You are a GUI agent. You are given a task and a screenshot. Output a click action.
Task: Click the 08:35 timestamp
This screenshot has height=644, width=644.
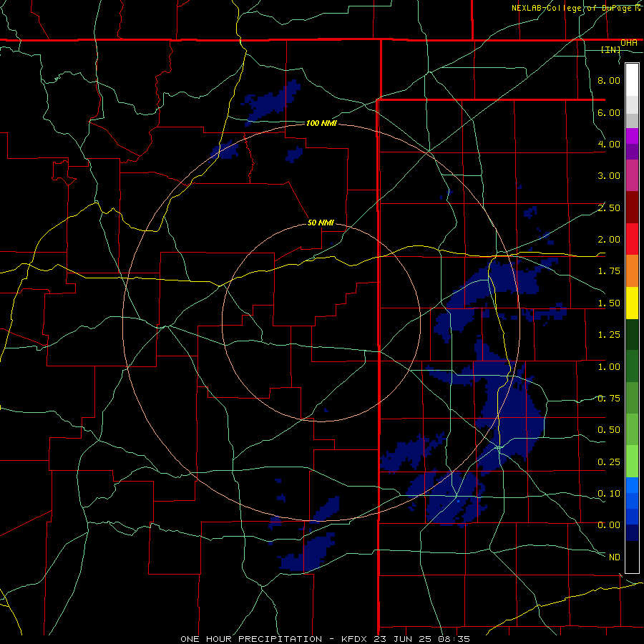coord(454,639)
